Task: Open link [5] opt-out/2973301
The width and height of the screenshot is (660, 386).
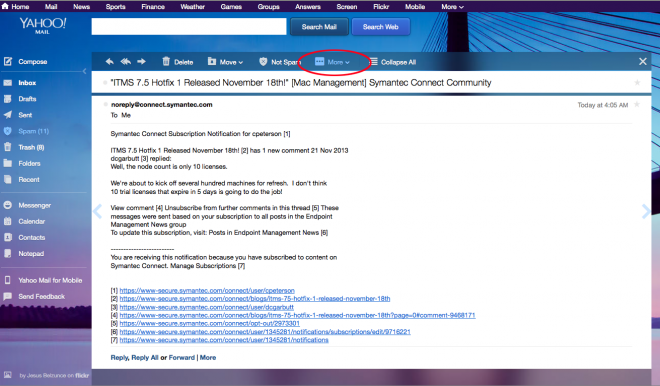Action: click(210, 323)
